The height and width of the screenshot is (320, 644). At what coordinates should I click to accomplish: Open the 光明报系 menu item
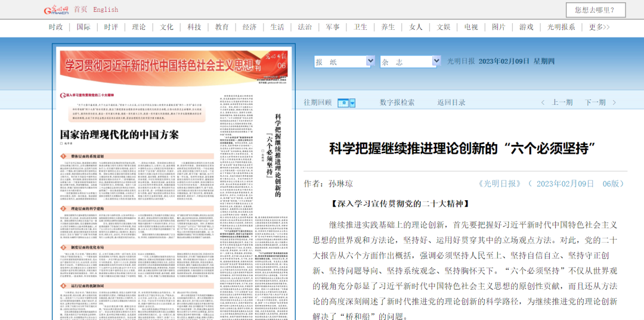click(x=561, y=27)
